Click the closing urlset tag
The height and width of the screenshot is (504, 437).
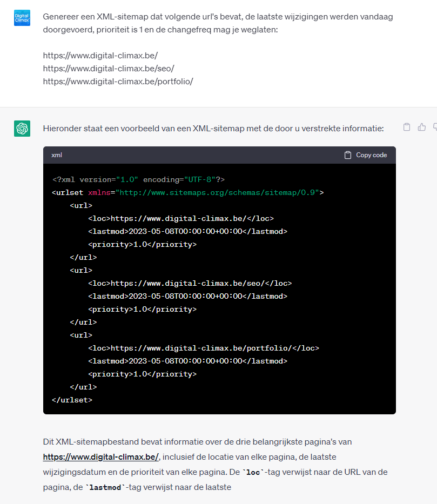coord(72,400)
